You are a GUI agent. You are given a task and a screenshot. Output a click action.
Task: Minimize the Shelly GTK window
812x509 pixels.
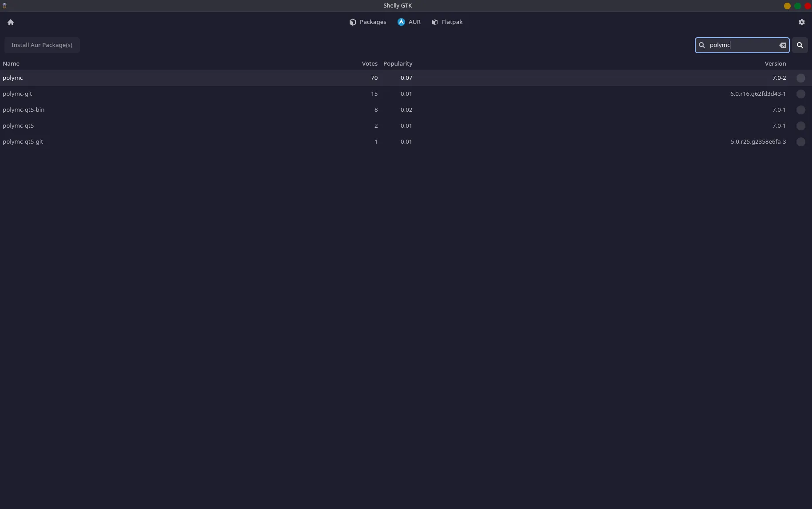[x=787, y=6]
